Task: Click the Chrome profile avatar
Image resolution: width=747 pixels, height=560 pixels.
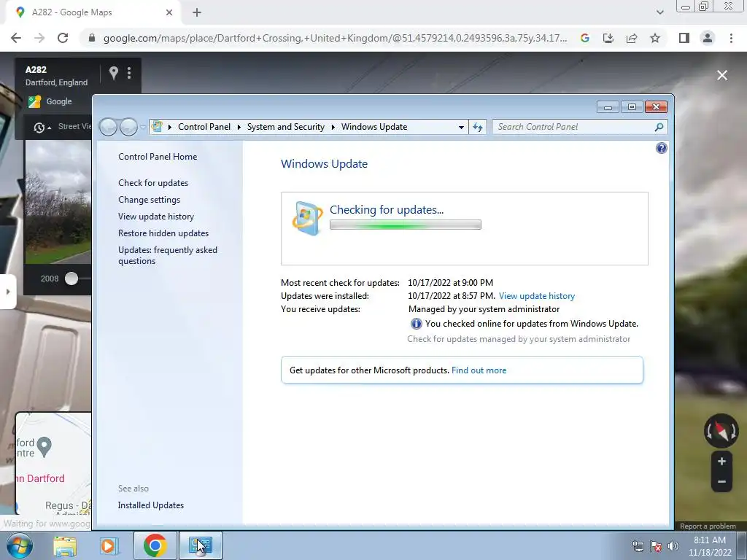Action: (x=708, y=38)
